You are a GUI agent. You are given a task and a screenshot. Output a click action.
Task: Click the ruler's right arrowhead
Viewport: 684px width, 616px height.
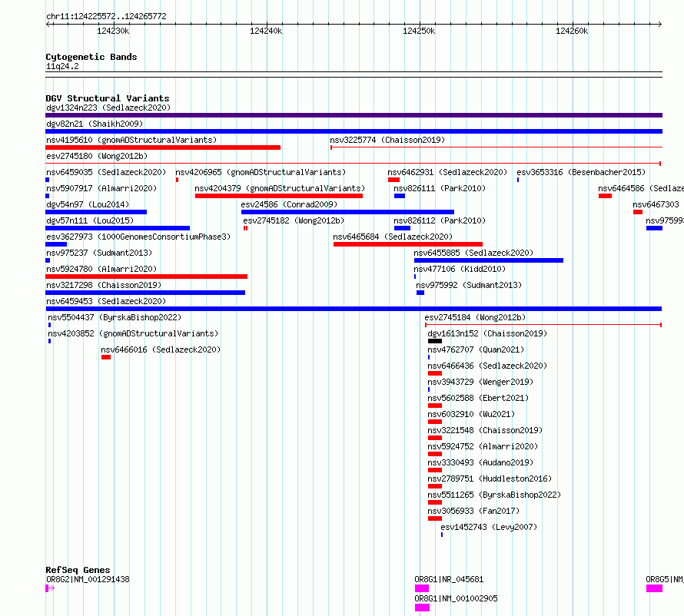pyautogui.click(x=659, y=25)
